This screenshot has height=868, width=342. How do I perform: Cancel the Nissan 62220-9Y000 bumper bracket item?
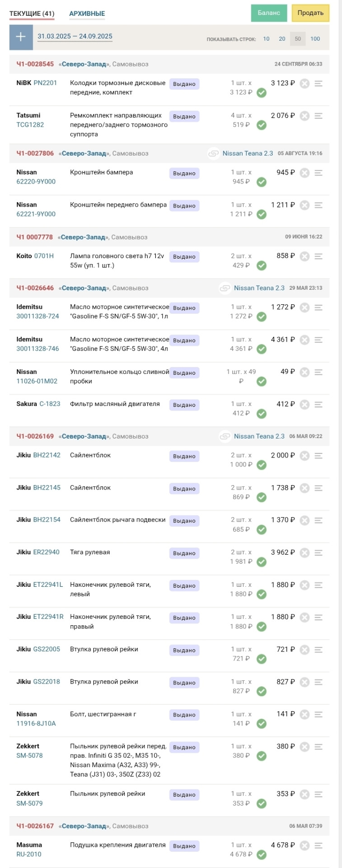tap(305, 173)
